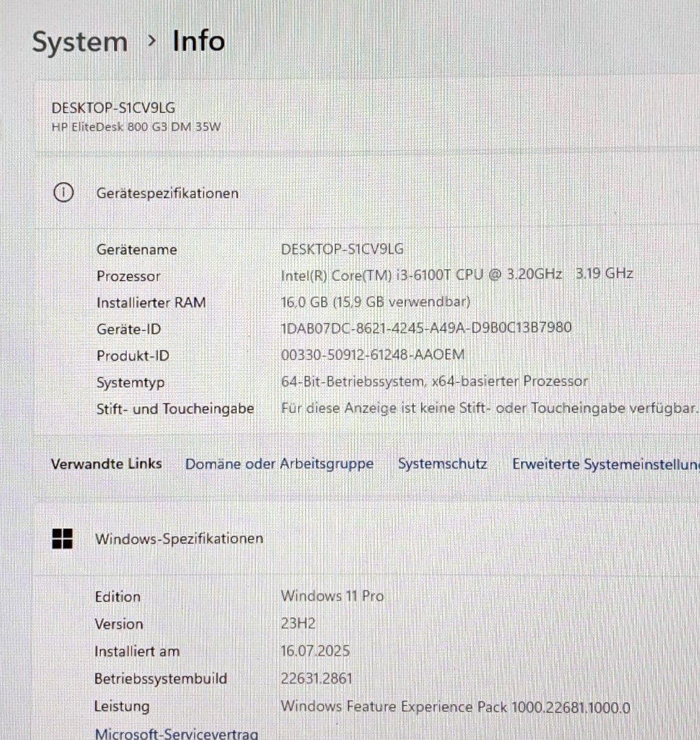Click the Installiert am label
700x740 pixels.
click(137, 651)
